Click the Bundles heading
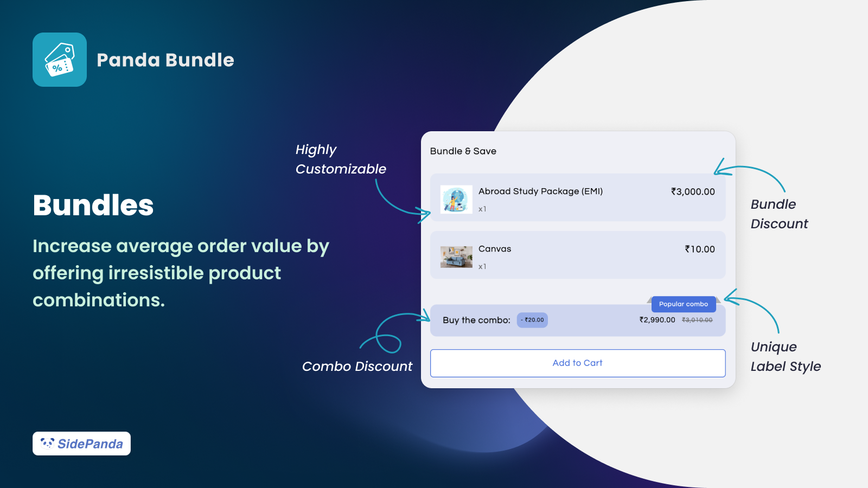This screenshot has width=868, height=488. 93,206
